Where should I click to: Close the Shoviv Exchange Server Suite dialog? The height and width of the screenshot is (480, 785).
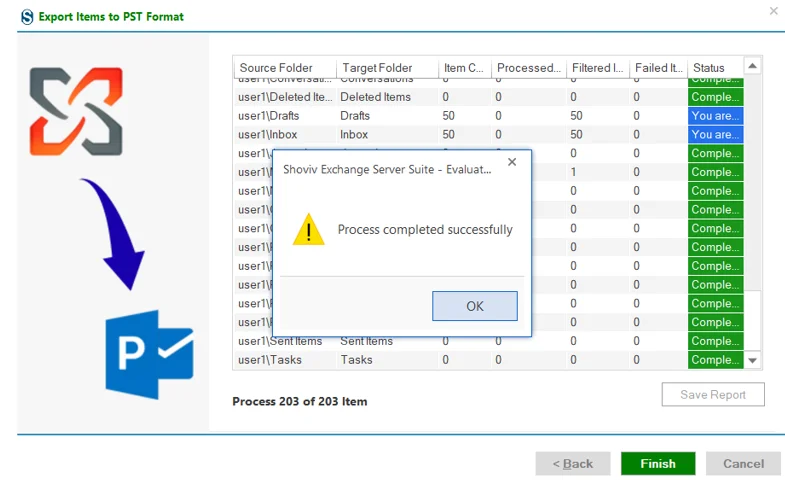tap(512, 162)
